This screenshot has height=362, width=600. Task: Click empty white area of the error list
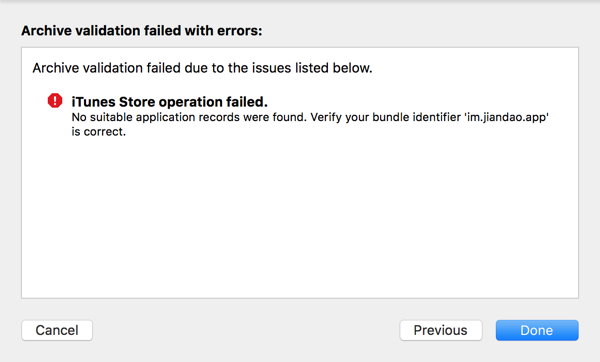click(x=300, y=218)
